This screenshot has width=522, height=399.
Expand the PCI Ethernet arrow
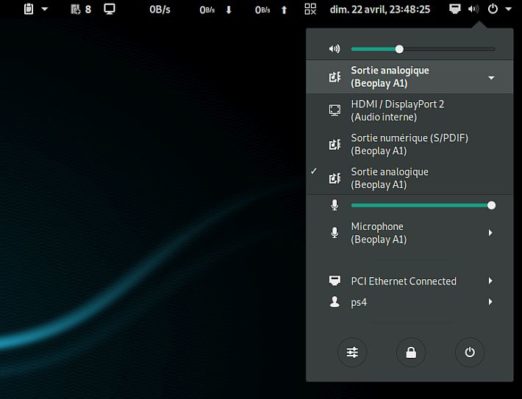click(490, 281)
